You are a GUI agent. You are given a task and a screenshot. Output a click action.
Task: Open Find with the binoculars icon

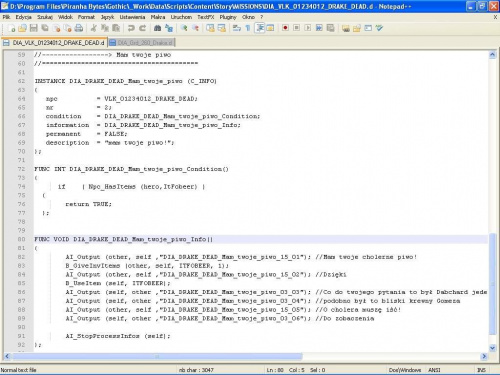click(x=157, y=28)
